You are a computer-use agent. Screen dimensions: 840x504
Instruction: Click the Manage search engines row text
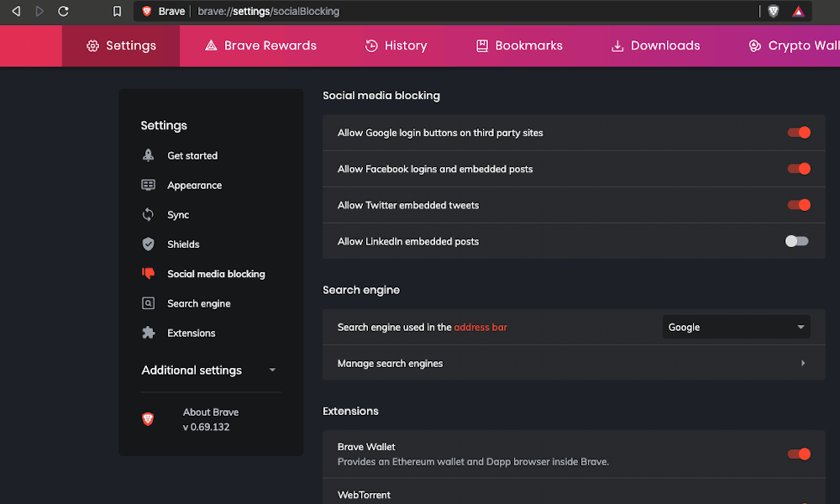390,363
